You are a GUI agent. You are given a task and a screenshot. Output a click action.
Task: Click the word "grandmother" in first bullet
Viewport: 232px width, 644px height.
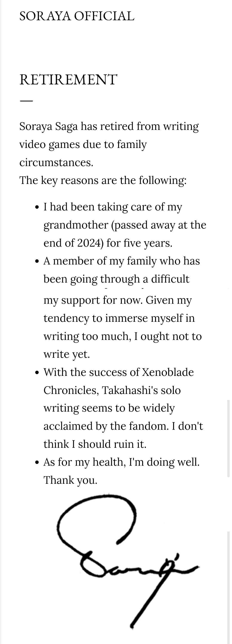[76, 225]
